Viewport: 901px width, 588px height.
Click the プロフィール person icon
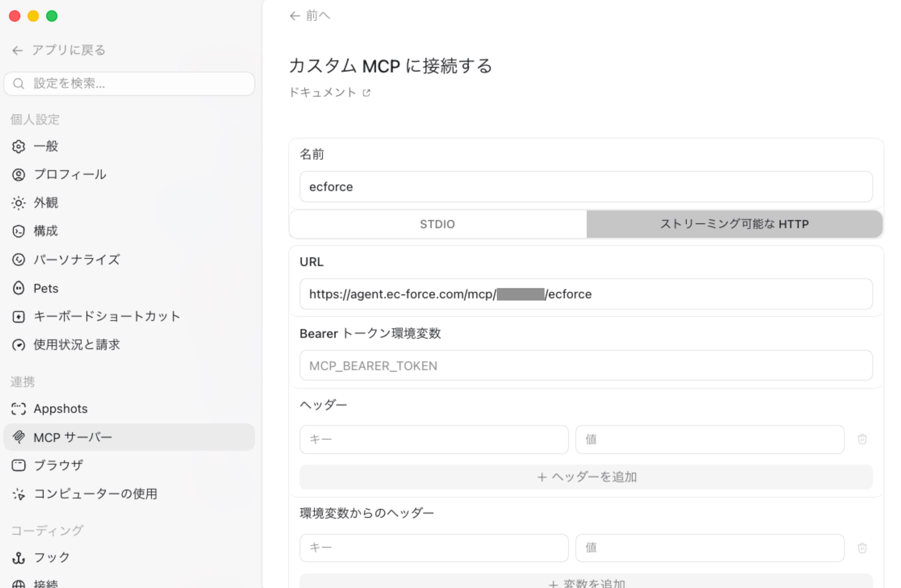pyautogui.click(x=18, y=175)
